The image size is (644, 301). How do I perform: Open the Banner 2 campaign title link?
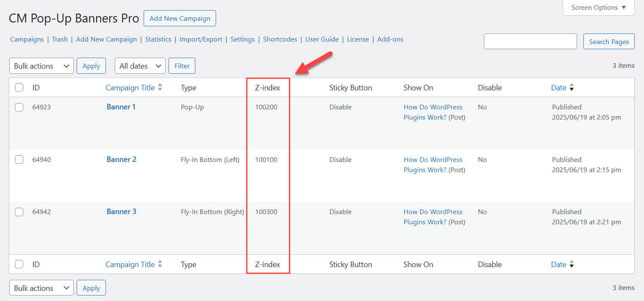tap(122, 159)
